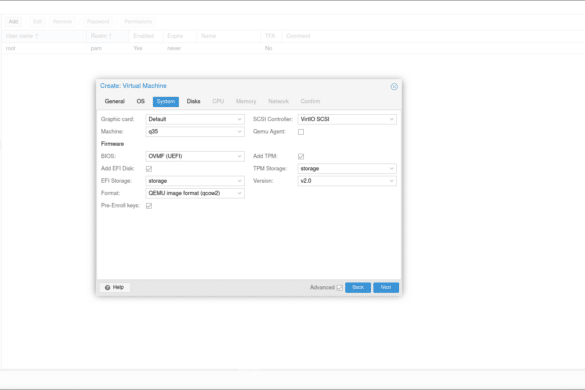Click the Back button
Image resolution: width=585 pixels, height=390 pixels.
click(x=358, y=287)
